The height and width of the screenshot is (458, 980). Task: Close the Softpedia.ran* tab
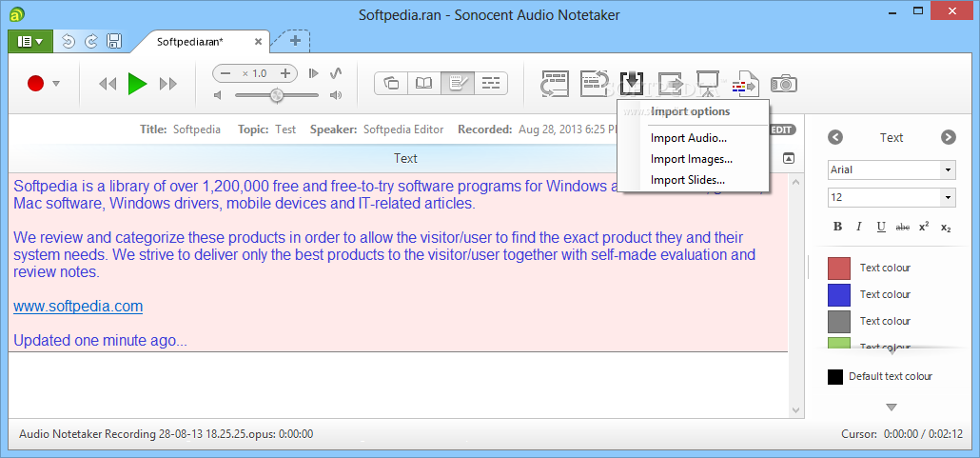258,42
